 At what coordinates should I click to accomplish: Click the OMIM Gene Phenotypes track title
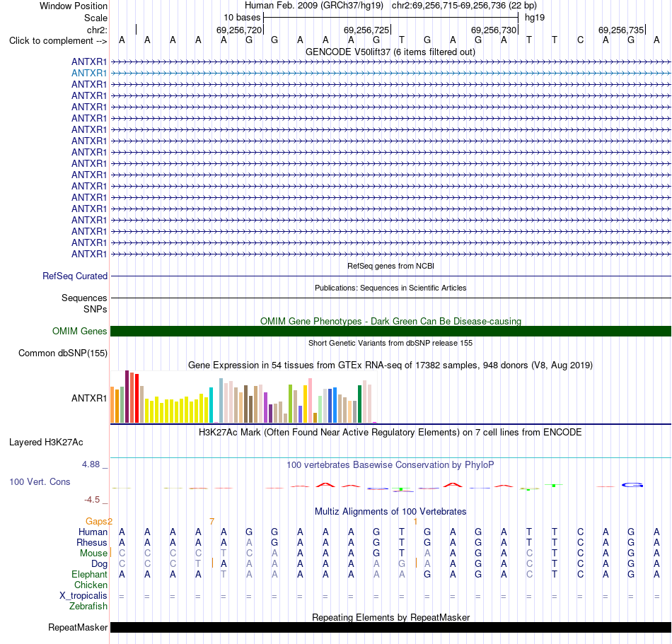coord(390,321)
